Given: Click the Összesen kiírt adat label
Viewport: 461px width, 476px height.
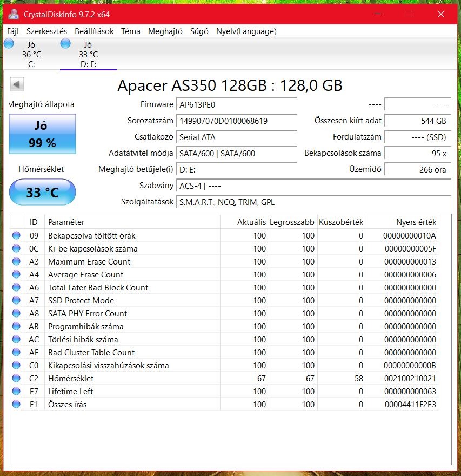Looking at the screenshot, I should tap(348, 121).
